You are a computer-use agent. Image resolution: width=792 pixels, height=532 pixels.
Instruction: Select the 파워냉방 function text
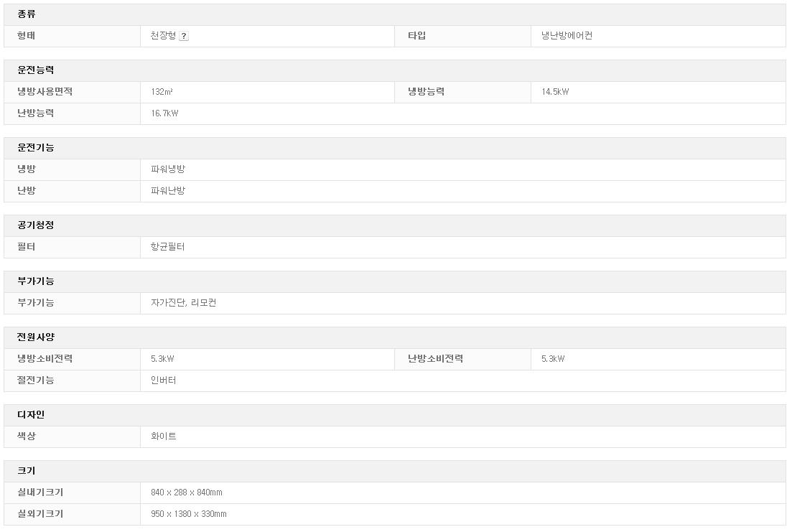coord(168,169)
